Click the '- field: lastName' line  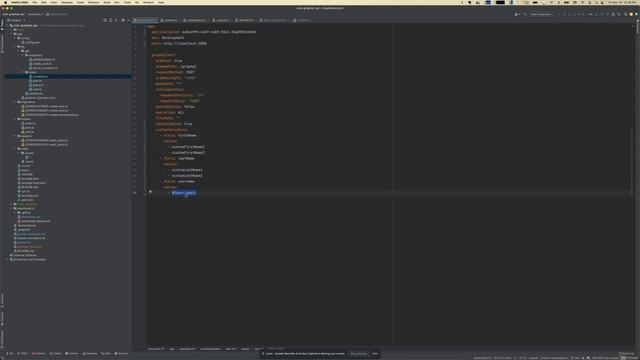(x=177, y=158)
